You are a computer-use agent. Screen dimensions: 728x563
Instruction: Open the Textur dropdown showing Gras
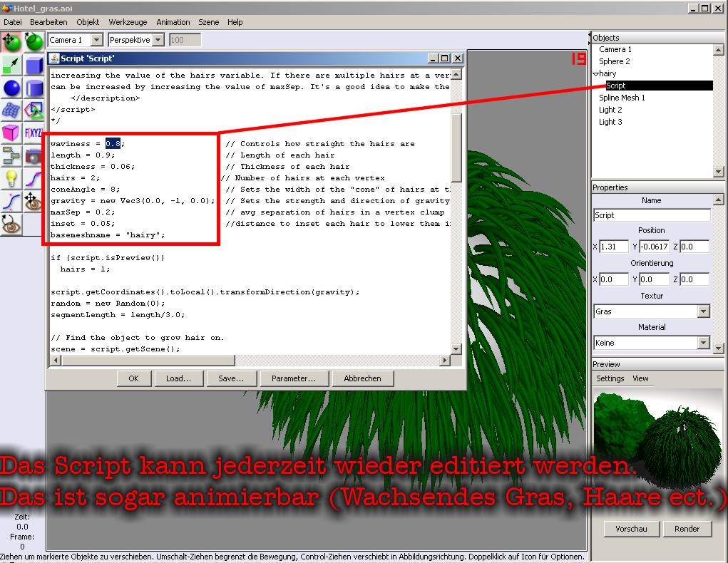coord(703,311)
